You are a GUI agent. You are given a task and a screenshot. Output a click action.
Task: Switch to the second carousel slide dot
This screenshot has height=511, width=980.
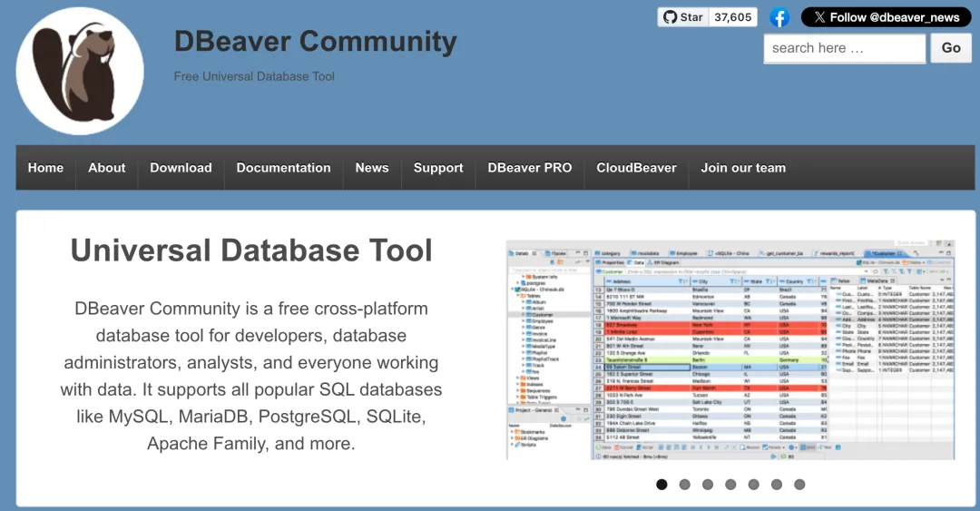pyautogui.click(x=685, y=485)
